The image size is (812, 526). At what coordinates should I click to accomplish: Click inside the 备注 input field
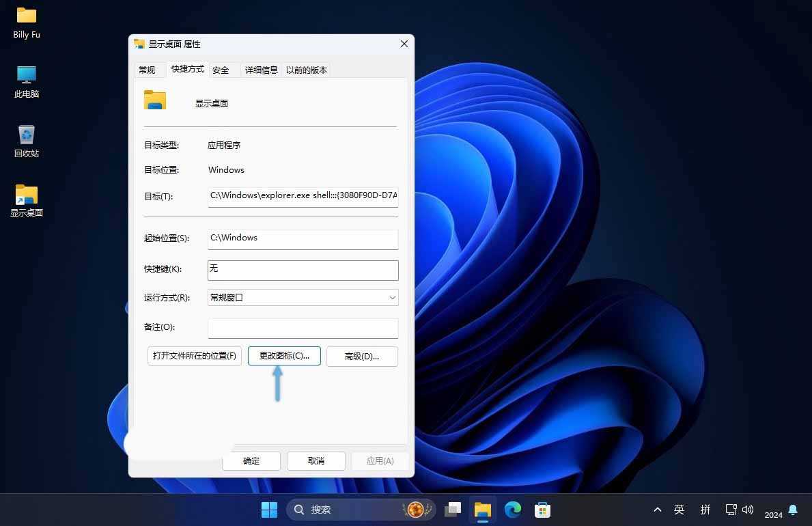pyautogui.click(x=303, y=328)
